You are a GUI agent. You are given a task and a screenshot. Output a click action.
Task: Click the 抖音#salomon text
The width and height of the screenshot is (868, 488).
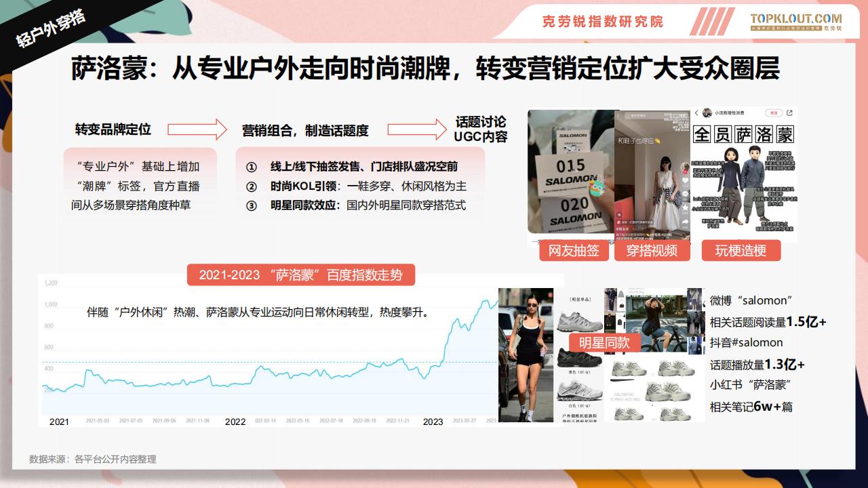click(746, 343)
